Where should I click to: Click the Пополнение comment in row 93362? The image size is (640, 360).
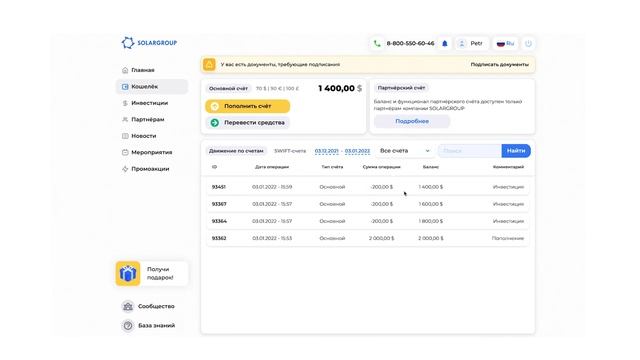click(x=508, y=238)
